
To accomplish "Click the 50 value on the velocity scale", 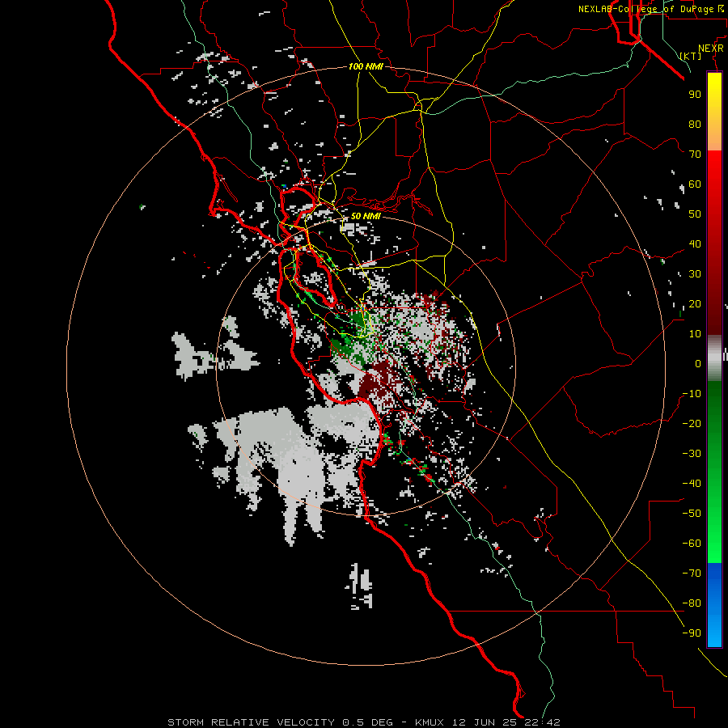I will 695,214.
